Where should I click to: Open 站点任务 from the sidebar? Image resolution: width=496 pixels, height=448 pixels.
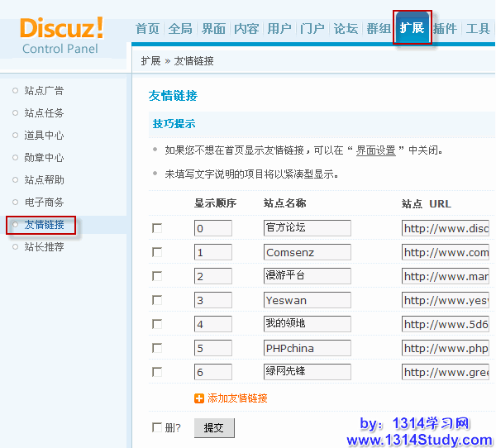(44, 113)
